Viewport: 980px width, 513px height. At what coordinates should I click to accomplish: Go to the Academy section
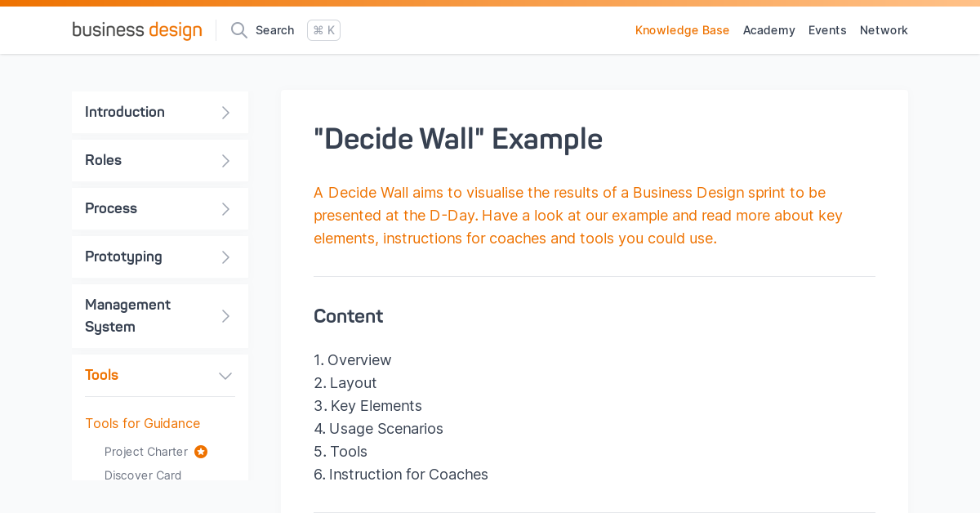coord(768,30)
